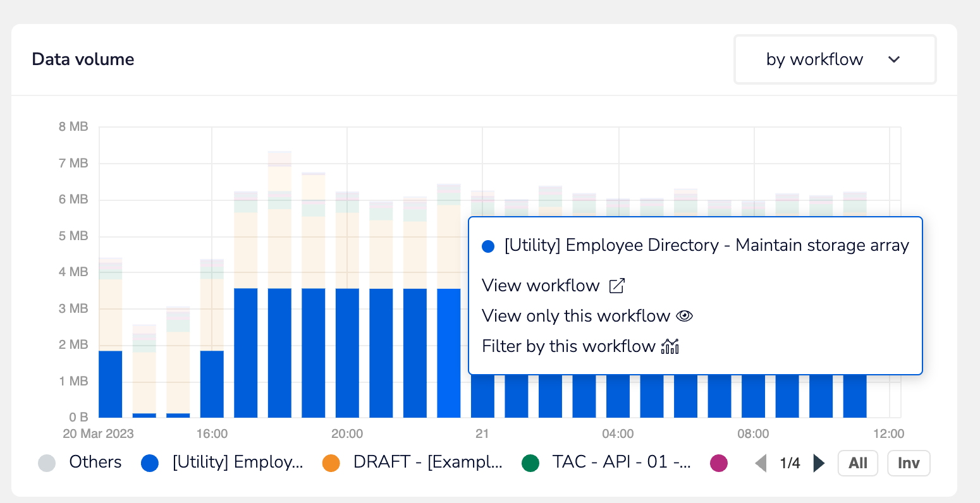The width and height of the screenshot is (980, 503).
Task: Toggle the TAC - API - 01 legend entry
Action: [621, 463]
